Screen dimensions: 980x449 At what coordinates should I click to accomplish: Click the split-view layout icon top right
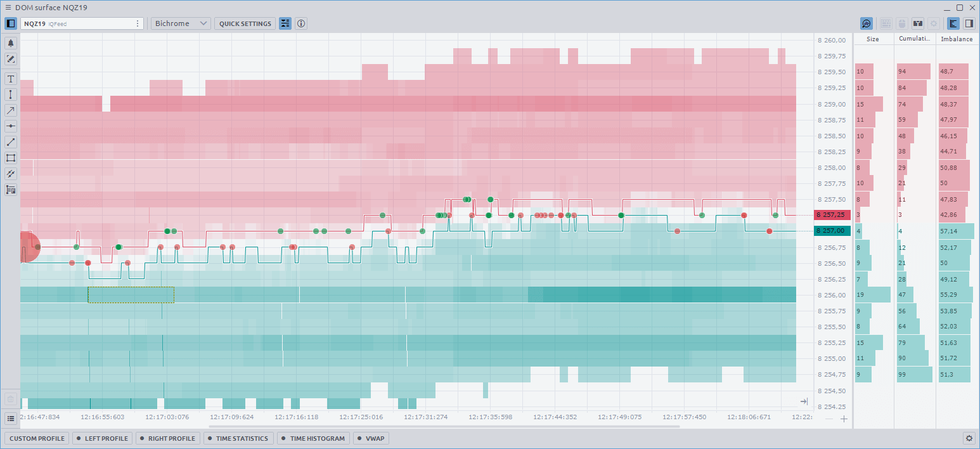point(969,23)
